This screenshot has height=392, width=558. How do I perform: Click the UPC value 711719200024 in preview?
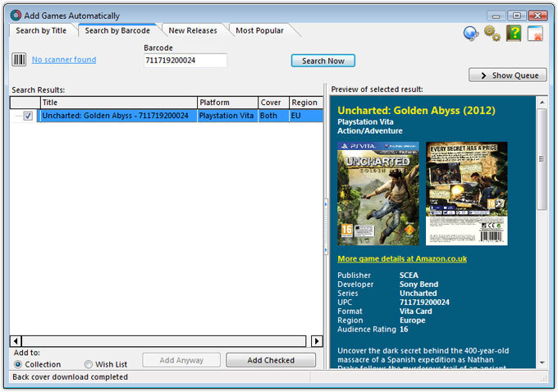tap(424, 303)
